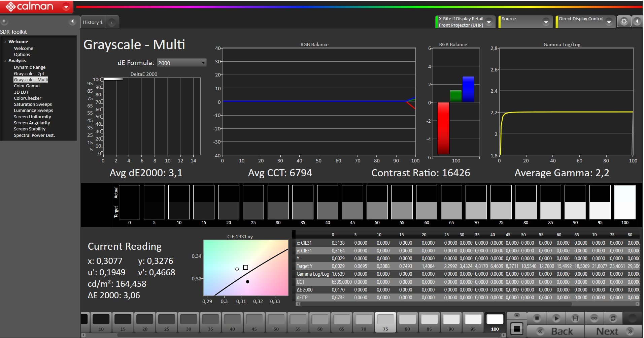The height and width of the screenshot is (338, 644).
Task: Click the refresh cycle arrows icon
Action: tap(613, 318)
